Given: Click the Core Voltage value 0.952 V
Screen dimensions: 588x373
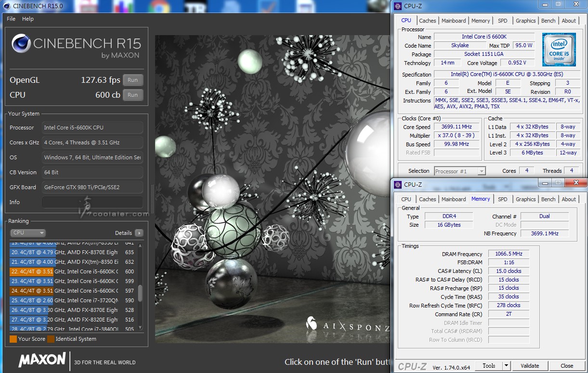Looking at the screenshot, I should [518, 63].
